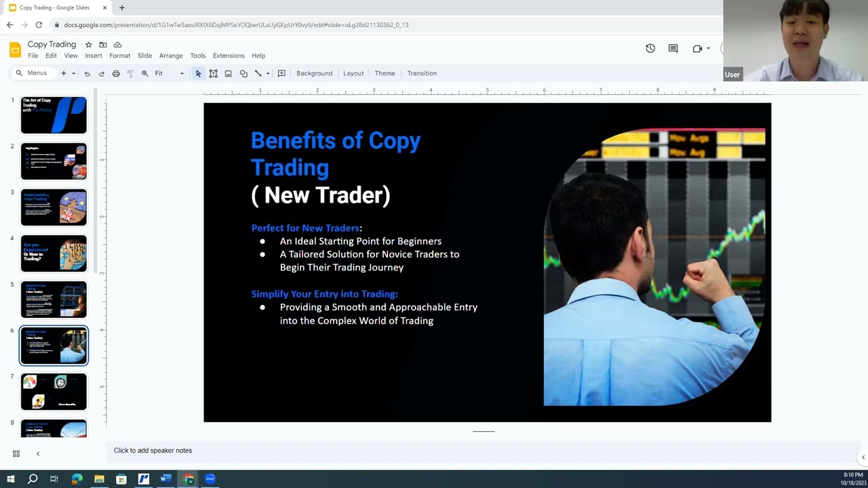Reload the browser page
Image resolution: width=868 pixels, height=488 pixels.
tap(39, 25)
